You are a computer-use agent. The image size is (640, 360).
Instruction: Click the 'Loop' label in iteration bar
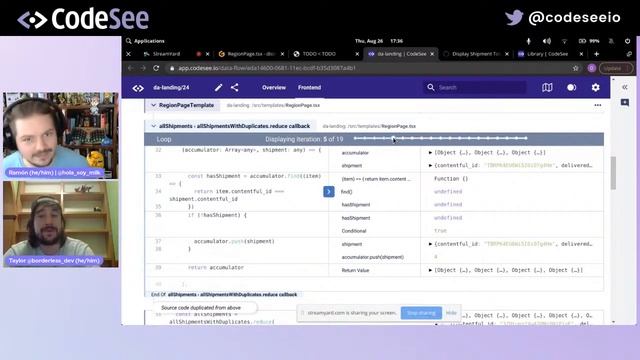(164, 139)
